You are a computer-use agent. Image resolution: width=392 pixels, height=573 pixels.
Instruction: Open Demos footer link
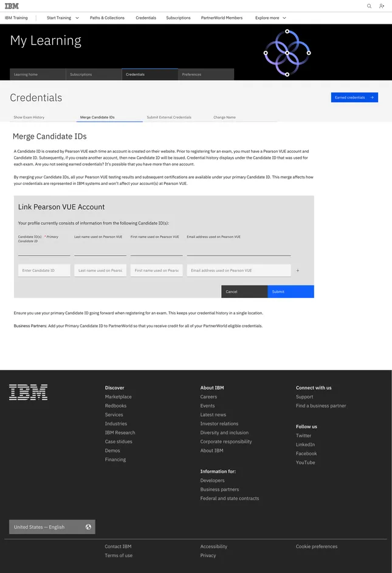pyautogui.click(x=112, y=451)
